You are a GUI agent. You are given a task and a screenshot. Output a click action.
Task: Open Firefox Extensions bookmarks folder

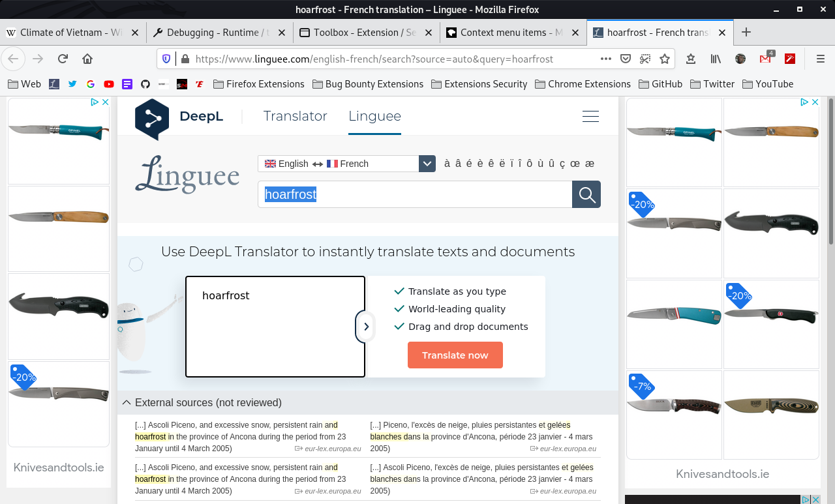(x=258, y=84)
